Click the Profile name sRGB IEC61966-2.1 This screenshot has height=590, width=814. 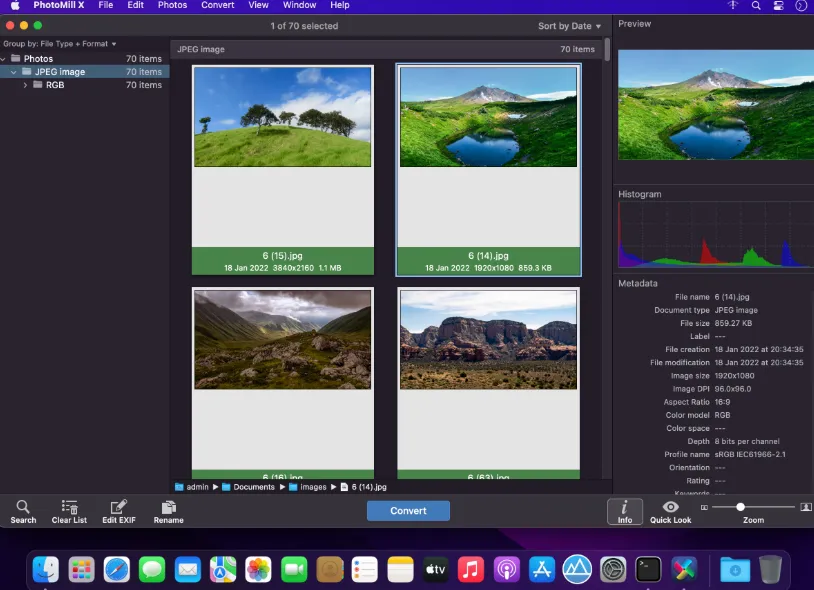click(750, 454)
